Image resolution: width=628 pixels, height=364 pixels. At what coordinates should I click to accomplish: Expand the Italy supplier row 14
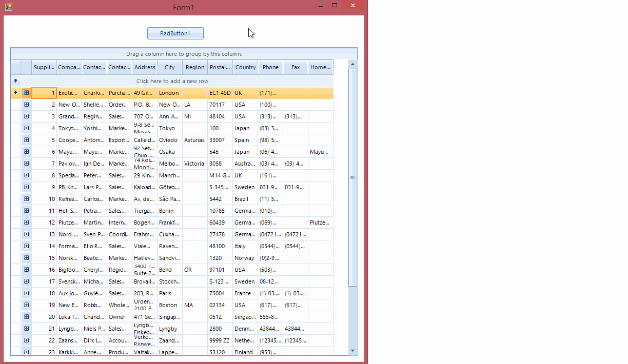click(26, 246)
